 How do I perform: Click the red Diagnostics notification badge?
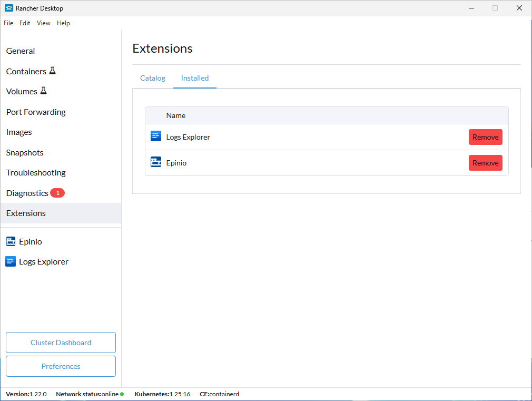tap(57, 193)
